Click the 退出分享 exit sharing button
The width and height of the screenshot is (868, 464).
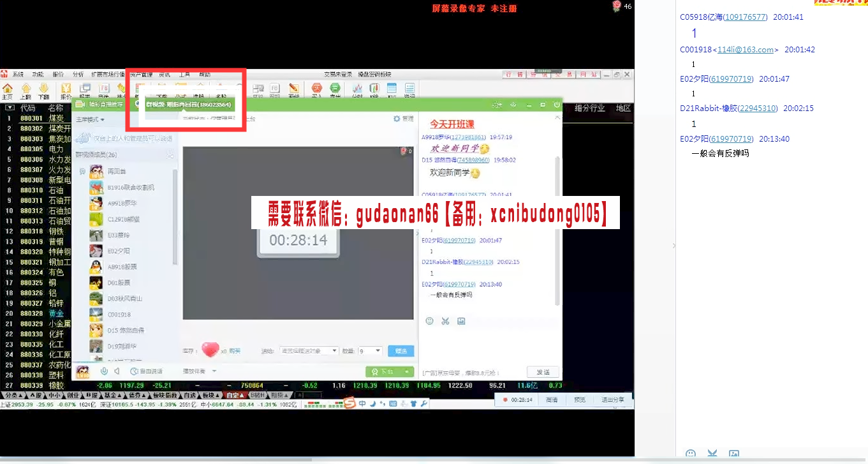tap(612, 400)
